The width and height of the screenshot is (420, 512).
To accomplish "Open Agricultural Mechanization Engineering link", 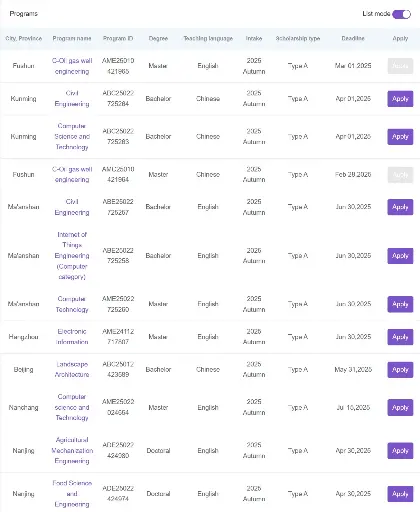I will pyautogui.click(x=72, y=450).
